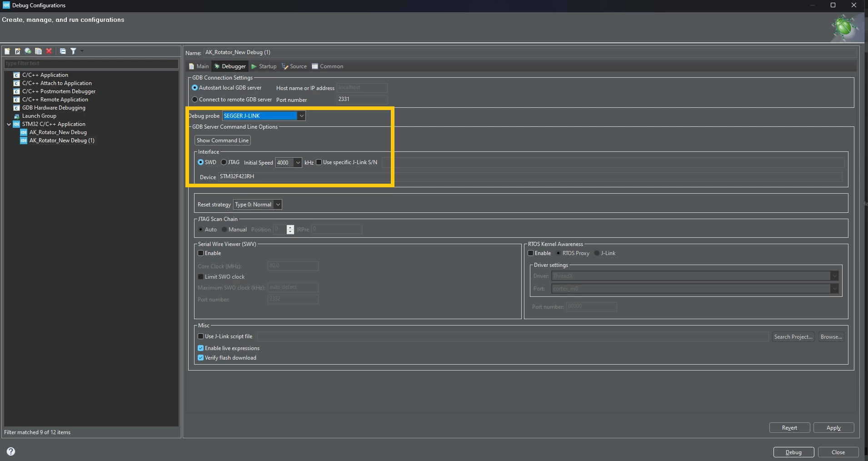Select the JTAG interface option
Image resolution: width=868 pixels, height=461 pixels.
pos(224,162)
